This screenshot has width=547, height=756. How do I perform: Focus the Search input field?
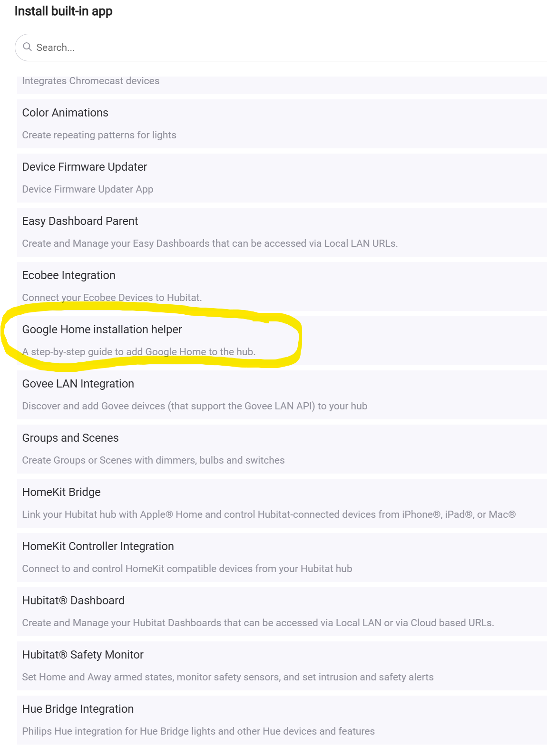(x=281, y=48)
